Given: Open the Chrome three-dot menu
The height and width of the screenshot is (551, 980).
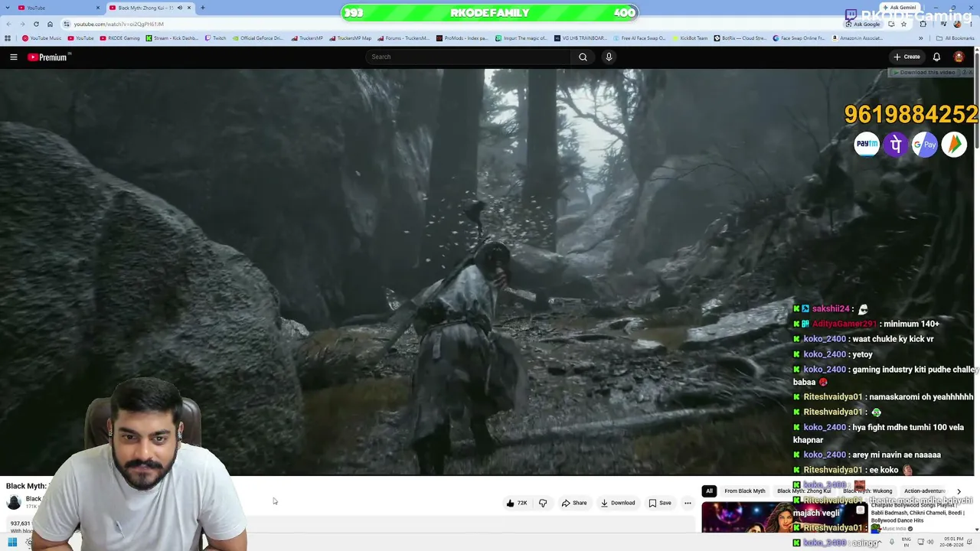Looking at the screenshot, I should click(x=972, y=24).
